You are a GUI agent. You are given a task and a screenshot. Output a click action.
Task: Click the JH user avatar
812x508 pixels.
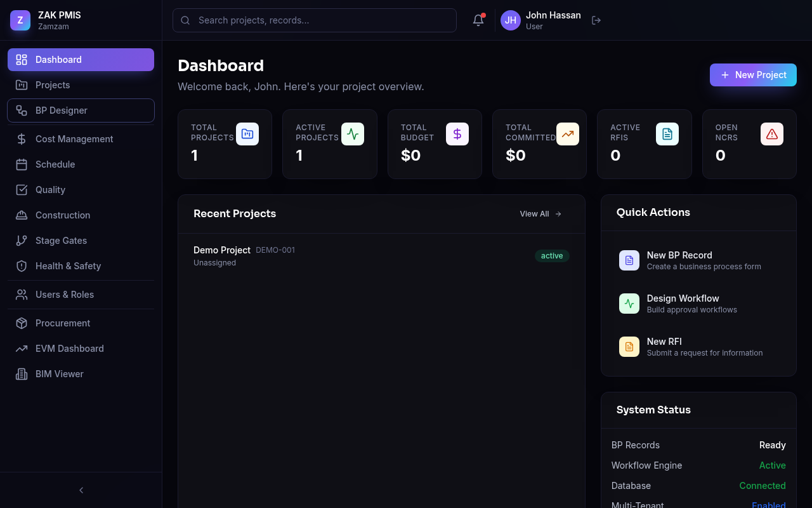[511, 20]
